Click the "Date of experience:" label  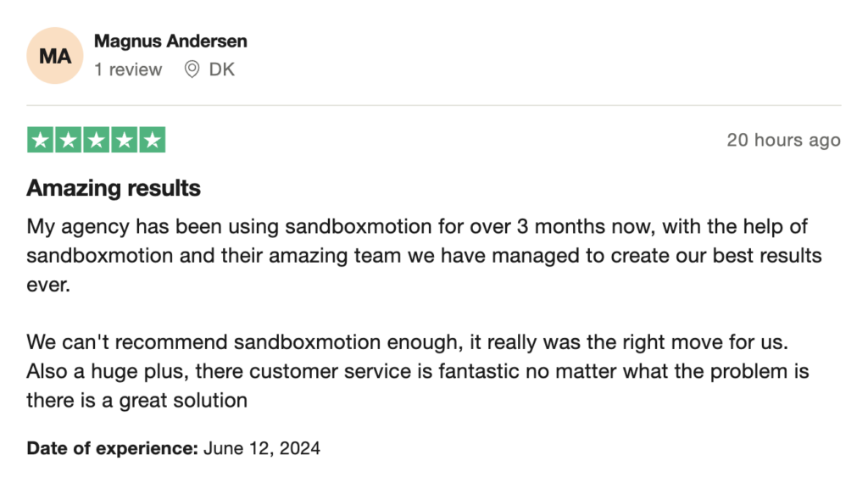pos(113,448)
